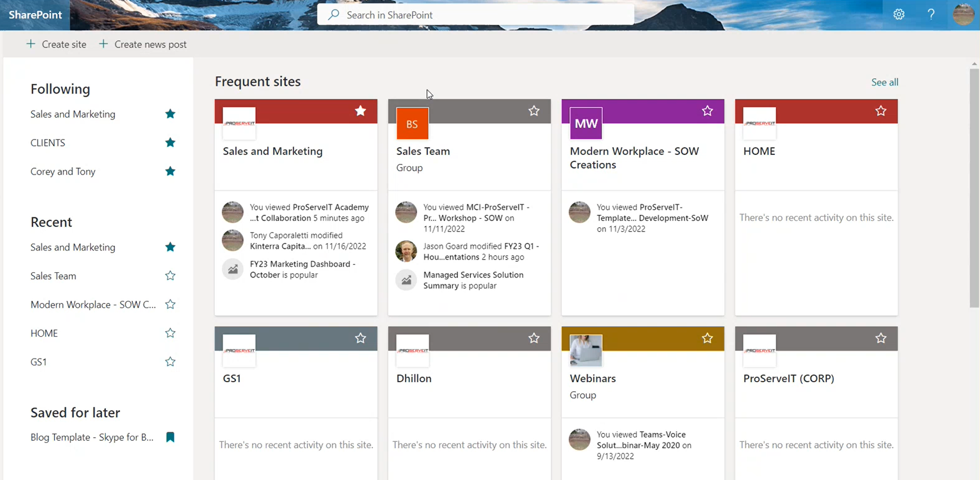Click the star on the GS1 card
This screenshot has width=980, height=480.
pyautogui.click(x=360, y=338)
